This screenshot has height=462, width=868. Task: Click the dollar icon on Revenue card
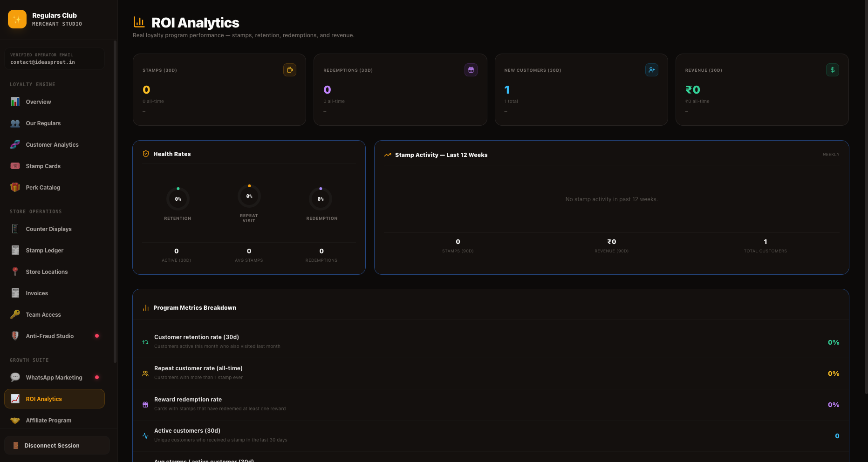(x=833, y=70)
